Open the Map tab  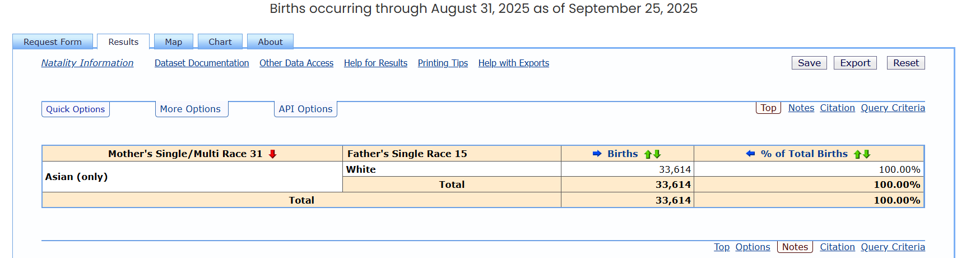tap(173, 42)
